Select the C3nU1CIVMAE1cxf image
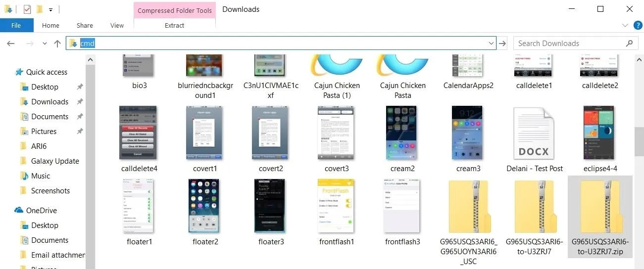Image resolution: width=644 pixels, height=269 pixels. [x=271, y=77]
